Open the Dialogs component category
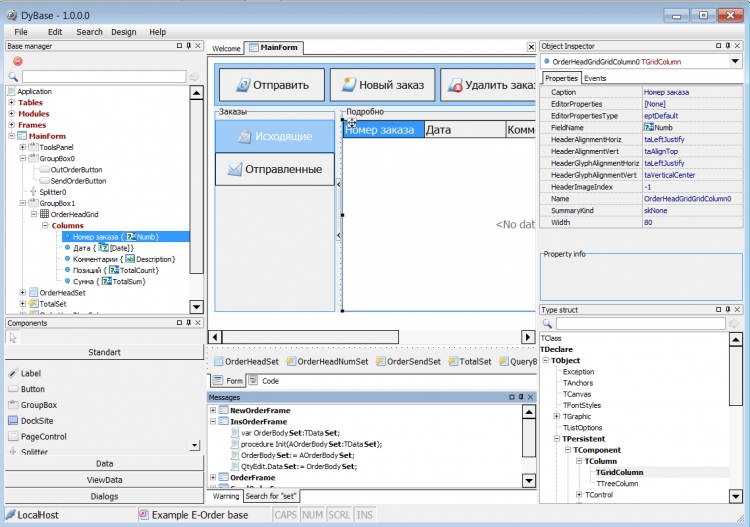Screen dimensions: 750x527 point(104,496)
